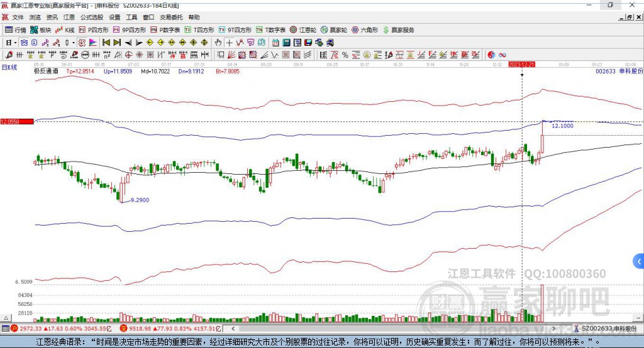Click the calendar date icon in toolbar
Image resolution: width=644 pixels, height=348 pixels.
pyautogui.click(x=275, y=43)
